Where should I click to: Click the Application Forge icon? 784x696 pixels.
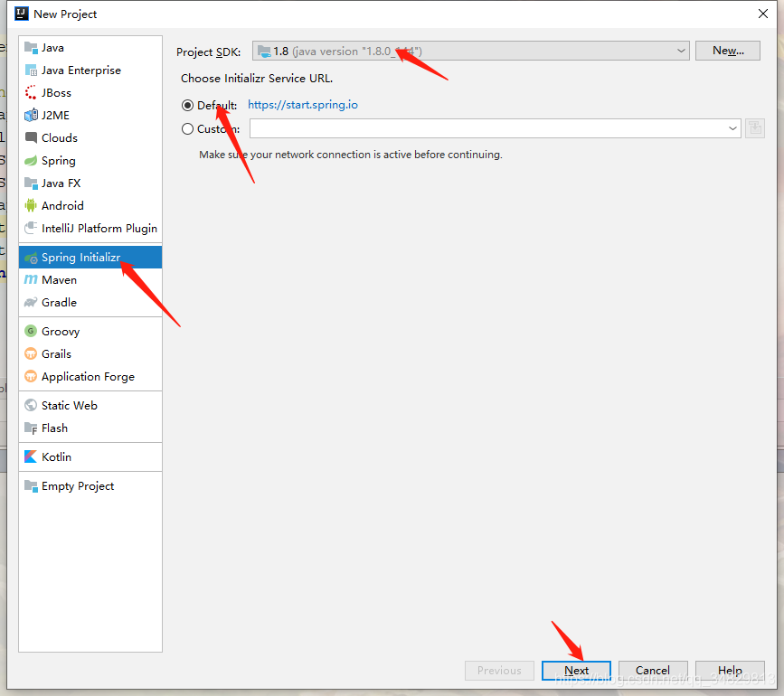[x=31, y=376]
